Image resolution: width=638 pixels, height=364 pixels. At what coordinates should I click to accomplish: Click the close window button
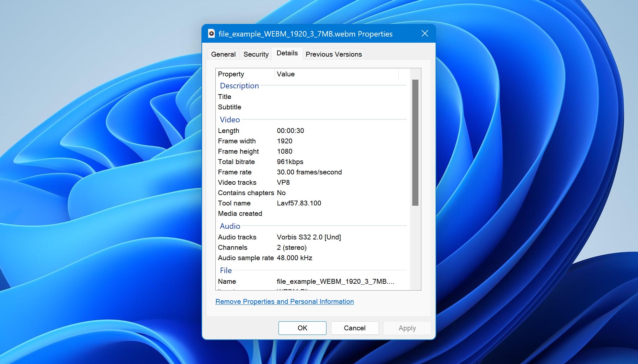tap(425, 33)
